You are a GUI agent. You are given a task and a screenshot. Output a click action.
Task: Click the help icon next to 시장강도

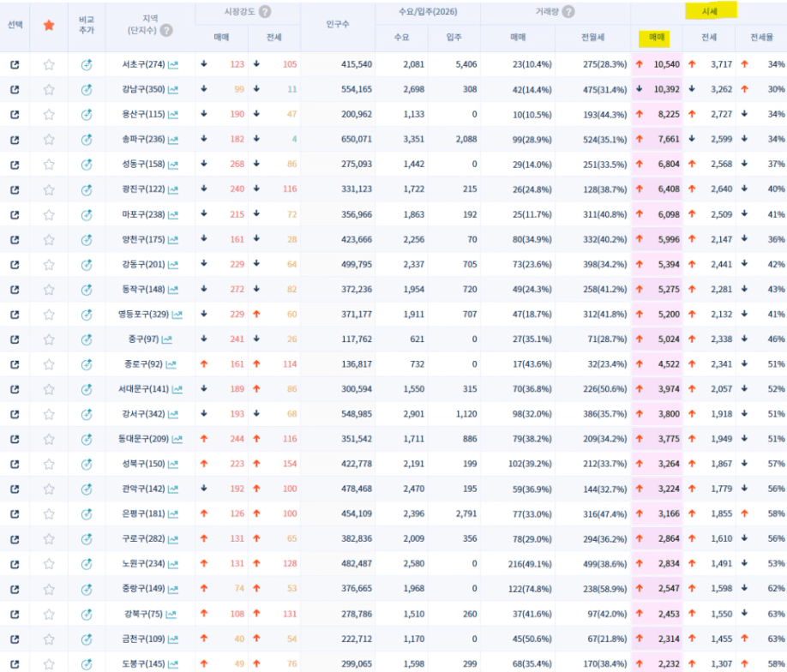click(x=265, y=12)
